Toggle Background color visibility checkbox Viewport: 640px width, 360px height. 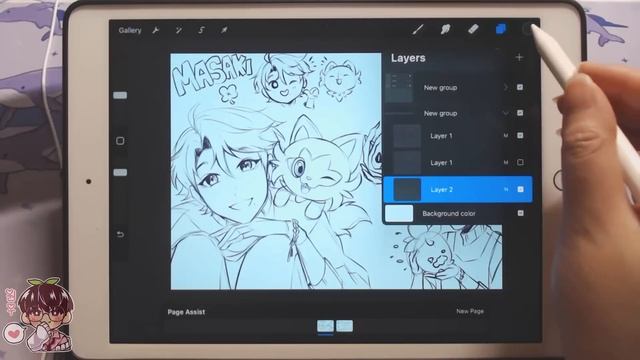coord(520,213)
